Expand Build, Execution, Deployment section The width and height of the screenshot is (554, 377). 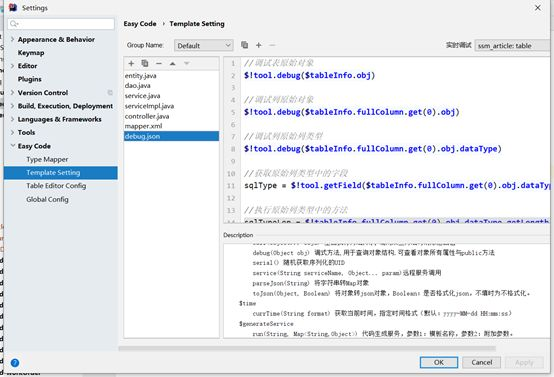click(x=12, y=106)
